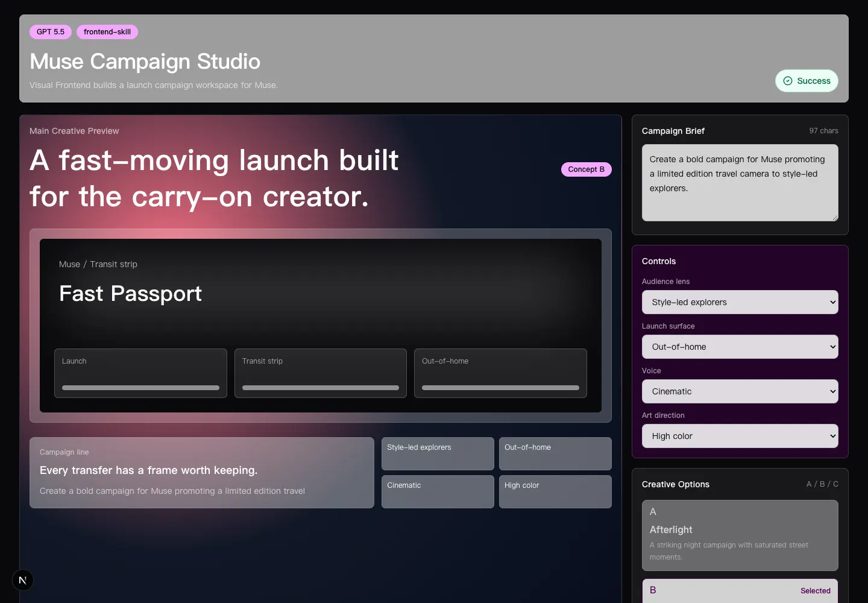Screen dimensions: 868x603
Task: Click the frontend-skill tag
Action: 107,32
